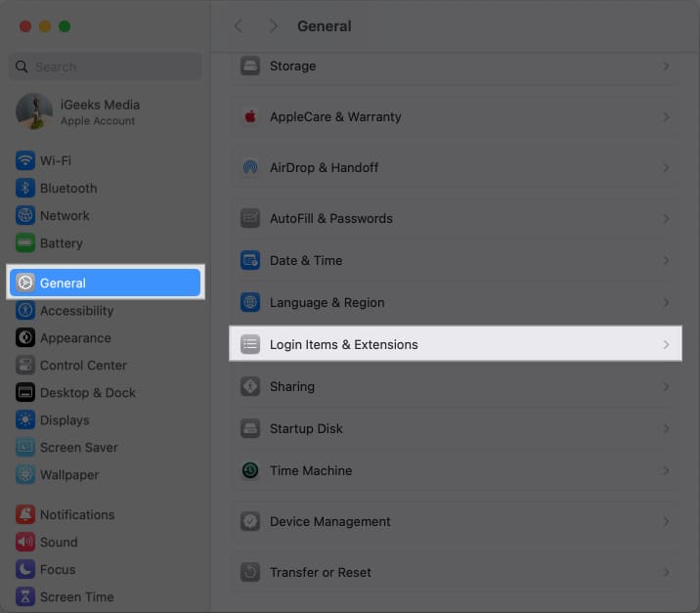
Task: Click the AirDrop & Handoff icon
Action: (250, 168)
